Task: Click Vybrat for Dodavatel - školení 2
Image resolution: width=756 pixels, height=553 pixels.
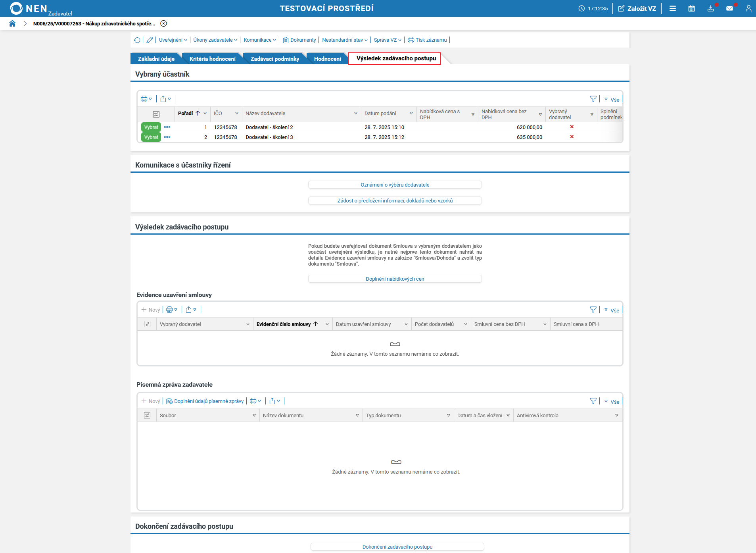Action: [151, 127]
